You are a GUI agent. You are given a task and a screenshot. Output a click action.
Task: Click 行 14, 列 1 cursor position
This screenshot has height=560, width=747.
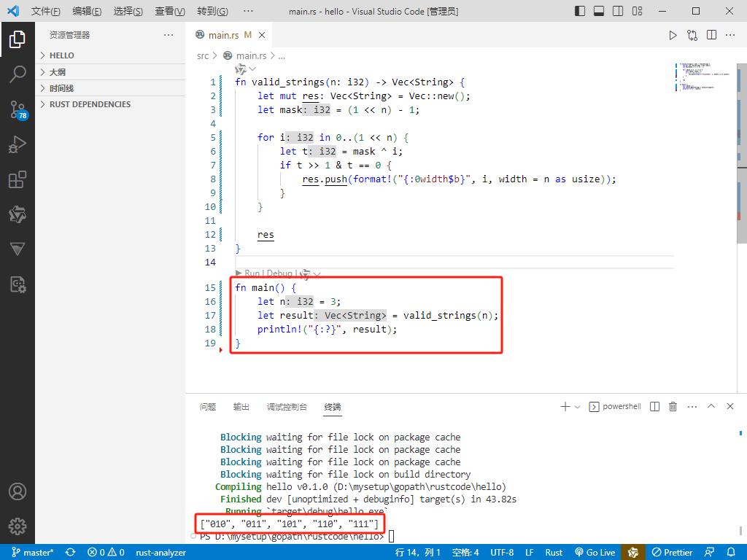tap(418, 553)
